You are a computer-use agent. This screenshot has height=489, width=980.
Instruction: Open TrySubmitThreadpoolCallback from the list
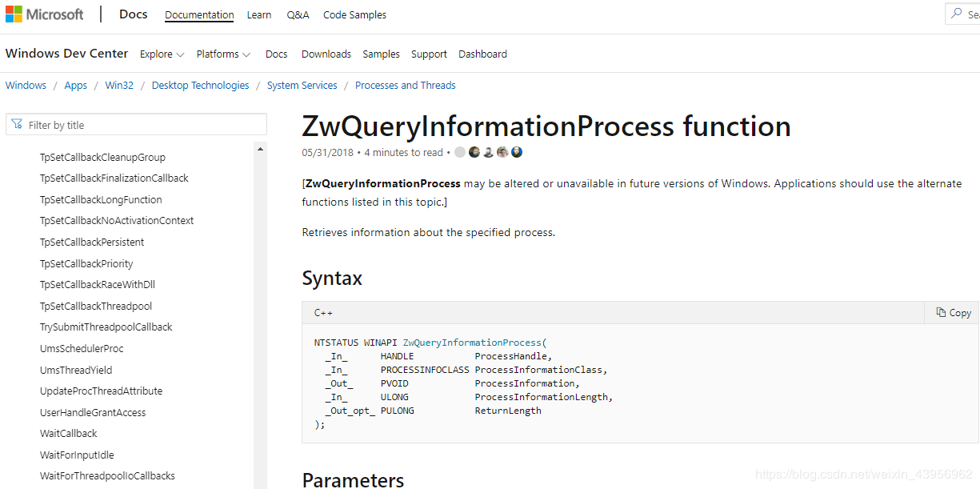[106, 327]
